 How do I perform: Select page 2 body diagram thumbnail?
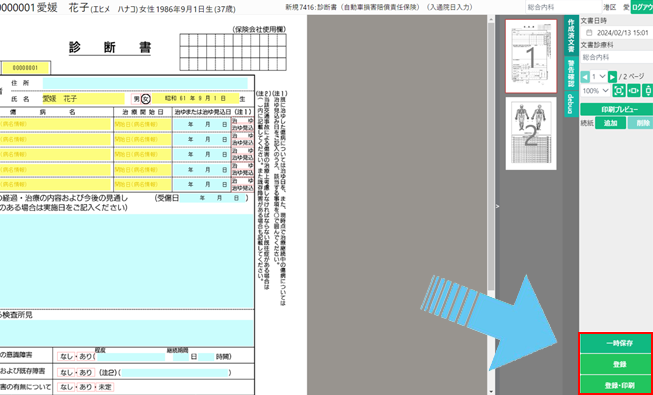[x=531, y=133]
